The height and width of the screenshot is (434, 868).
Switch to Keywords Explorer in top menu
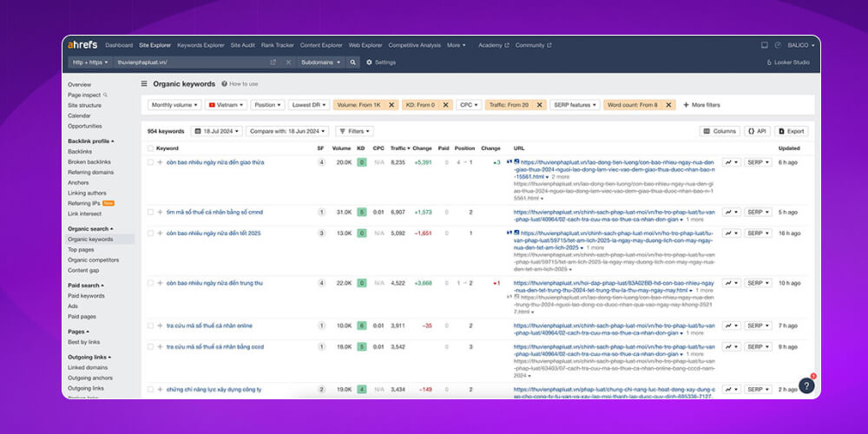(201, 45)
